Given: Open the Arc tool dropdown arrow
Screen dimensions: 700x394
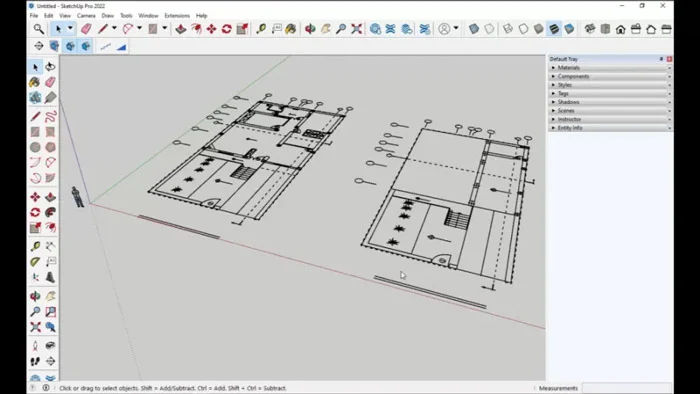Looking at the screenshot, I should 139,29.
